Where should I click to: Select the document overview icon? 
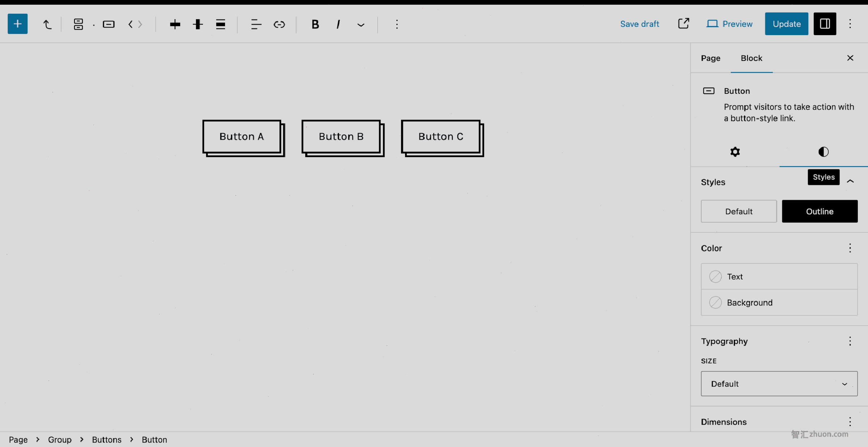point(78,24)
